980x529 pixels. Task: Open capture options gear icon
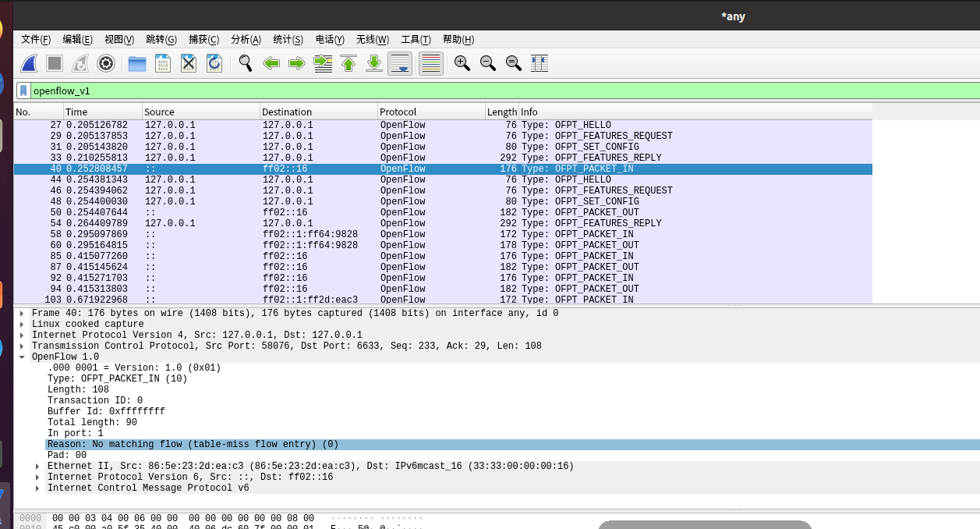[x=106, y=63]
